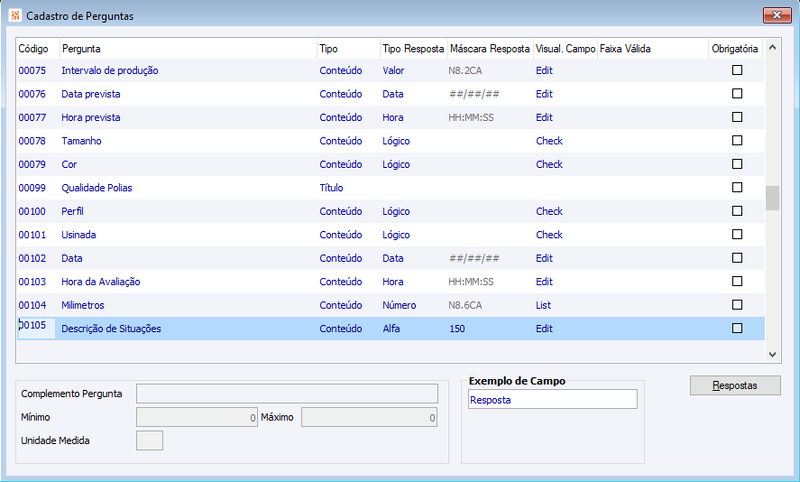Image resolution: width=800 pixels, height=482 pixels.
Task: Click the mask N8.6CA cell
Action: tap(465, 305)
